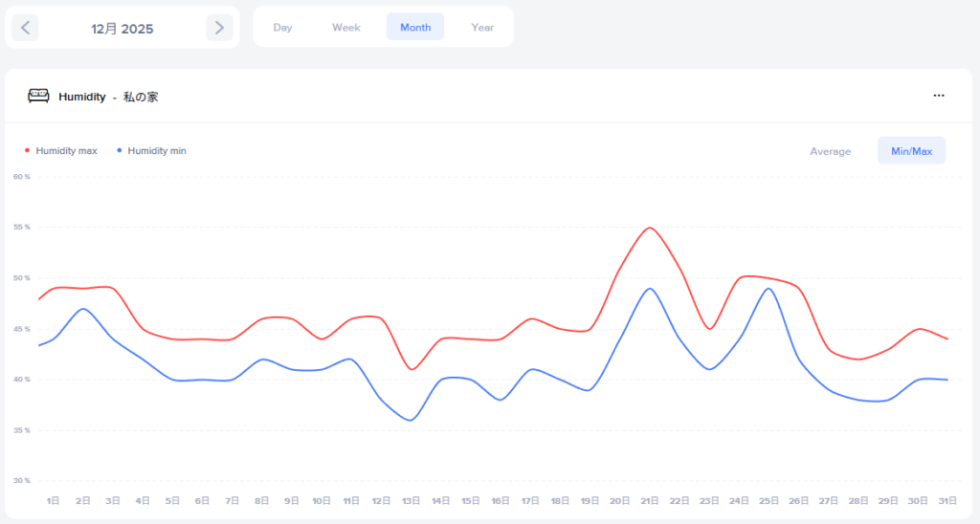Click the sofa icon beside Humidity title

pos(38,96)
